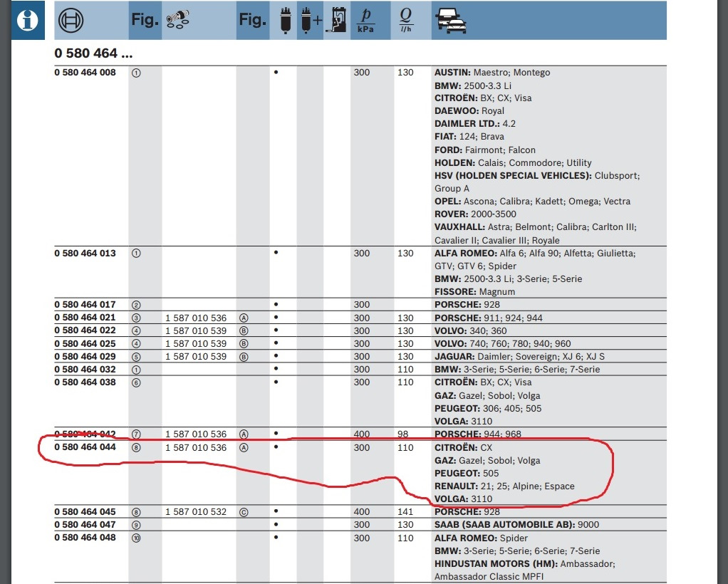Click the vehicles cars icon in header
This screenshot has width=728, height=584.
[x=451, y=21]
